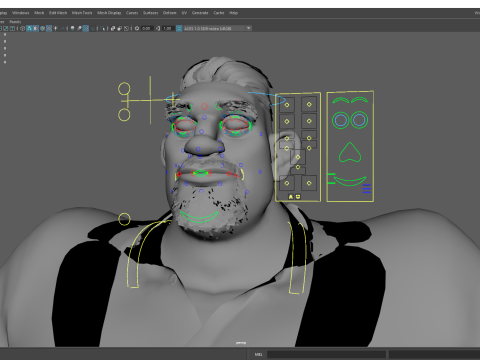Click the X-ray joints icon

coord(126,28)
